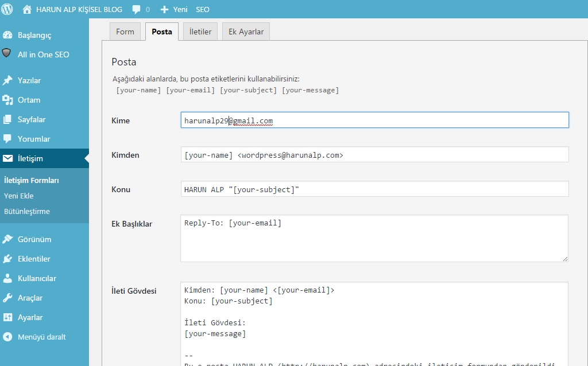This screenshot has width=588, height=366.
Task: Click the comments bubble icon in toolbar
Action: (x=136, y=9)
